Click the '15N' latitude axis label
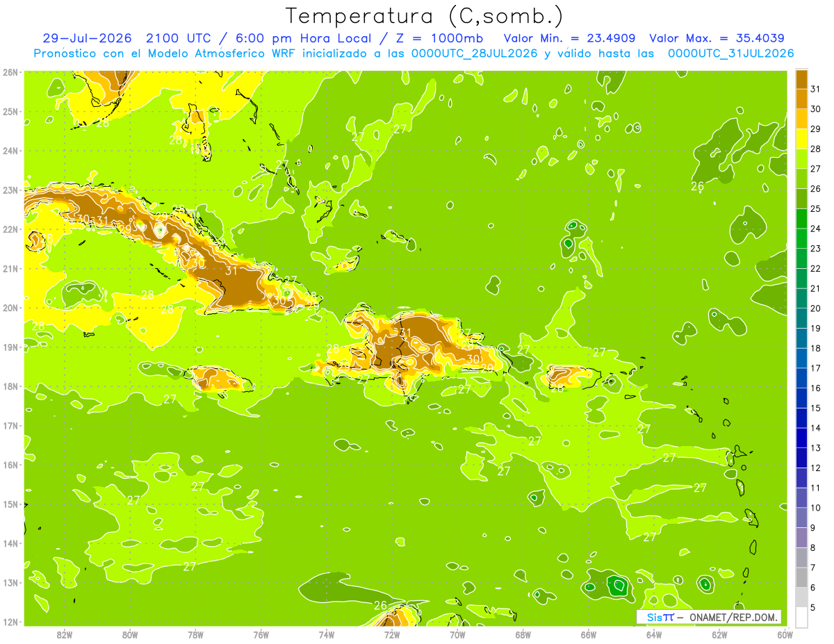The height and width of the screenshot is (644, 834). (10, 504)
